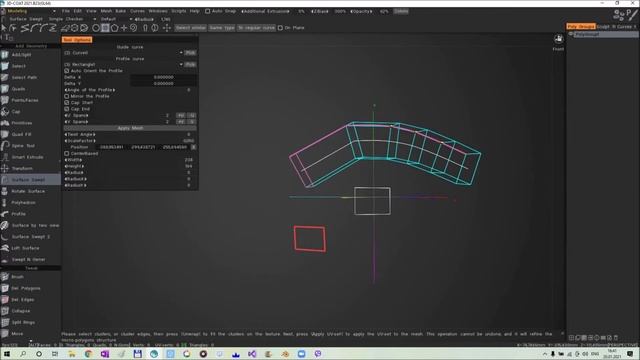Select the circle draw mode in toolbar

(96, 28)
